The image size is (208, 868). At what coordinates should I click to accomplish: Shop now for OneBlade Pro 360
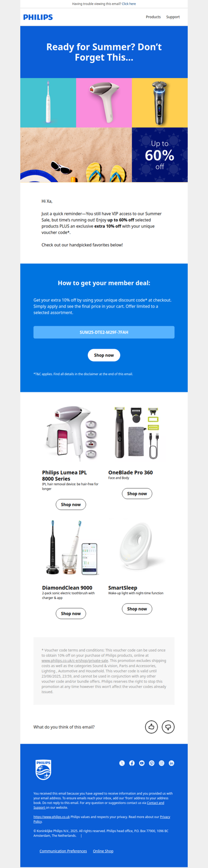137,493
